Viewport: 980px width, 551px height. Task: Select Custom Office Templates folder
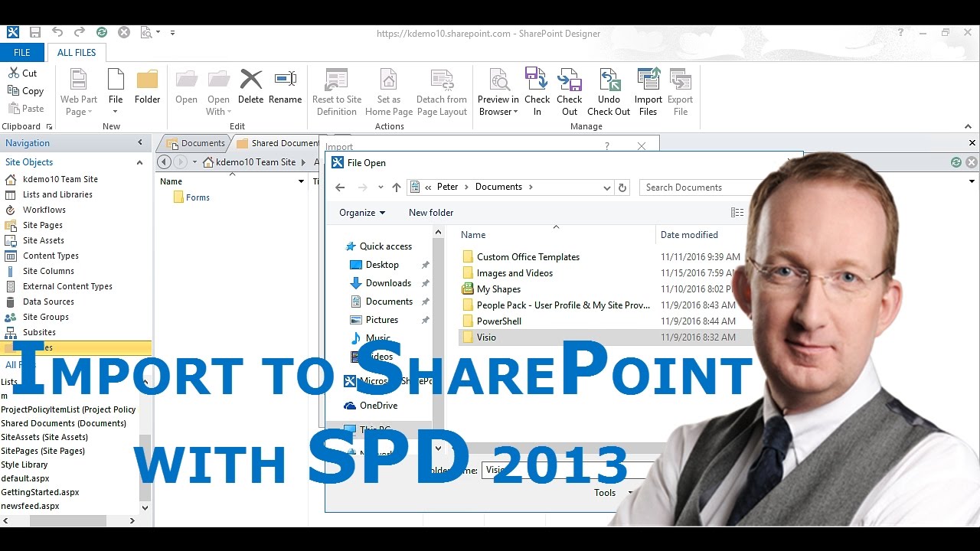point(528,257)
